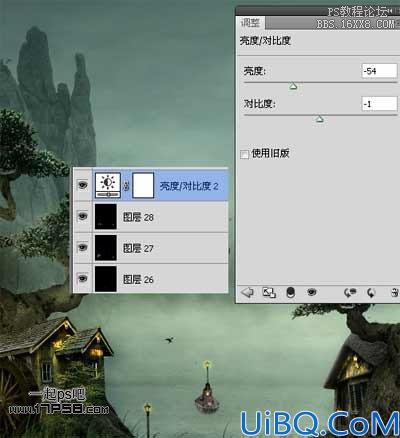Hide layer 图层 26

(x=82, y=278)
